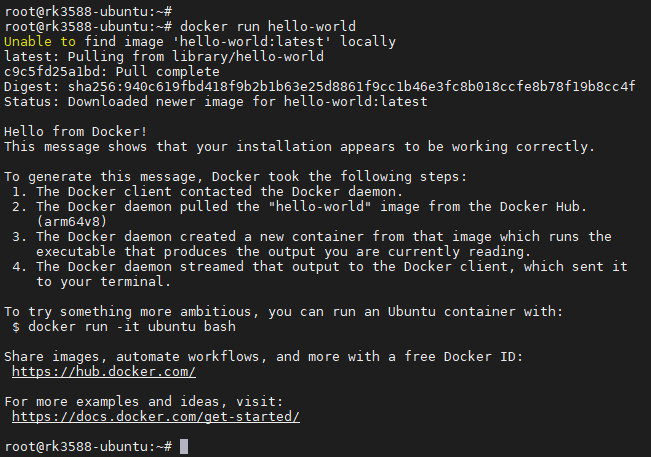
Task: Click the block cursor at the last prompt
Action: [184, 446]
